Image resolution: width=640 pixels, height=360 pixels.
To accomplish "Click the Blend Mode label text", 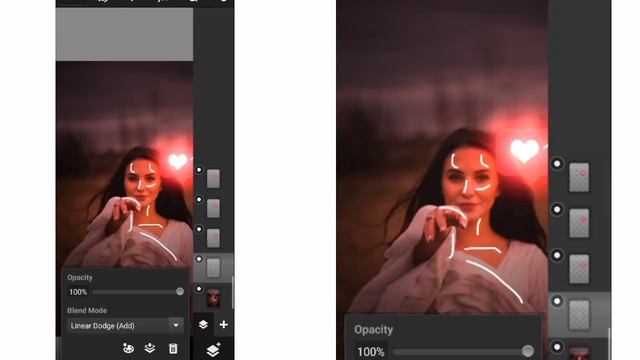I will [87, 311].
